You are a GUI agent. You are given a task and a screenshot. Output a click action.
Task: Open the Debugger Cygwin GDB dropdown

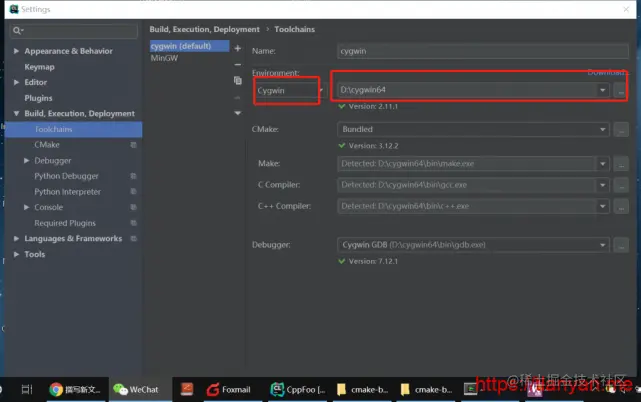(x=602, y=245)
